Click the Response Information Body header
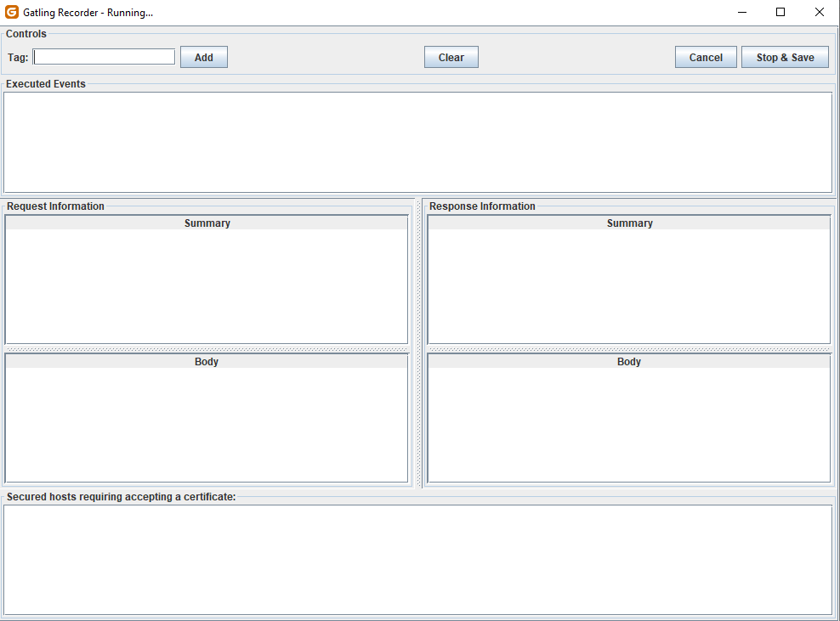Viewport: 840px width, 621px height. pos(629,361)
